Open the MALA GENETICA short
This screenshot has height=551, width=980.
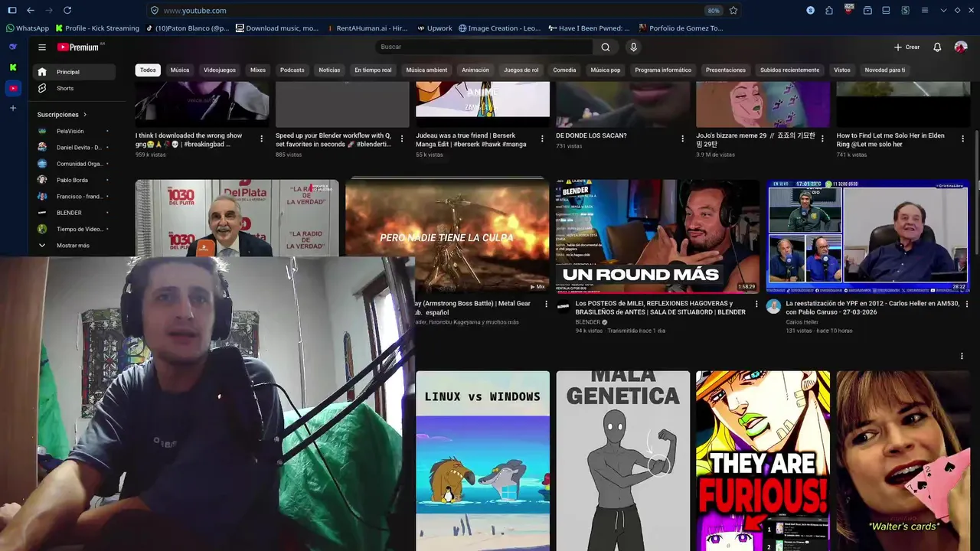[623, 461]
